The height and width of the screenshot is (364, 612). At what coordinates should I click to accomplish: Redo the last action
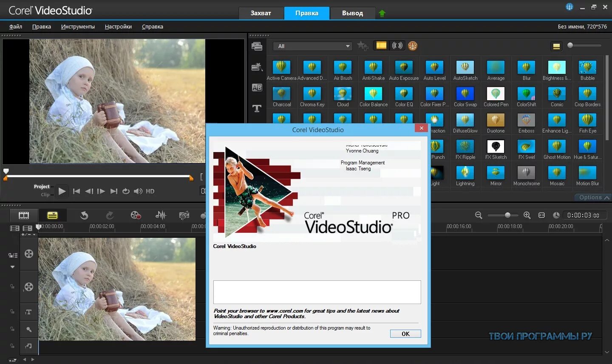point(110,215)
